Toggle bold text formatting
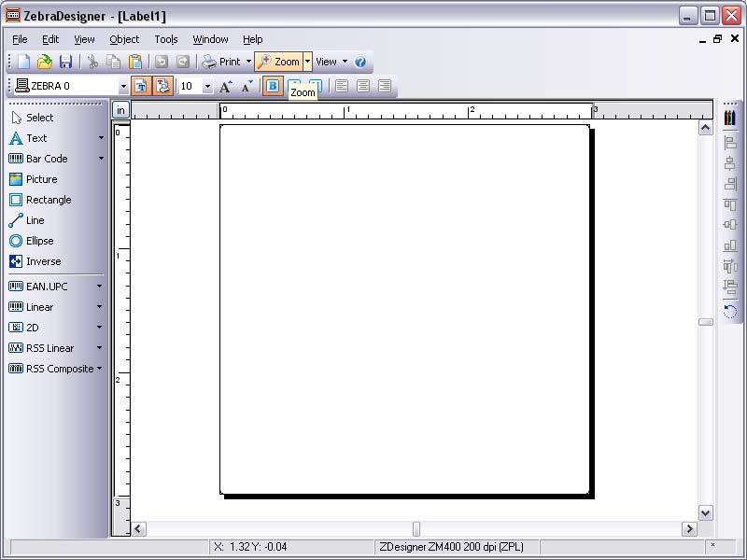Image resolution: width=747 pixels, height=560 pixels. [x=272, y=85]
